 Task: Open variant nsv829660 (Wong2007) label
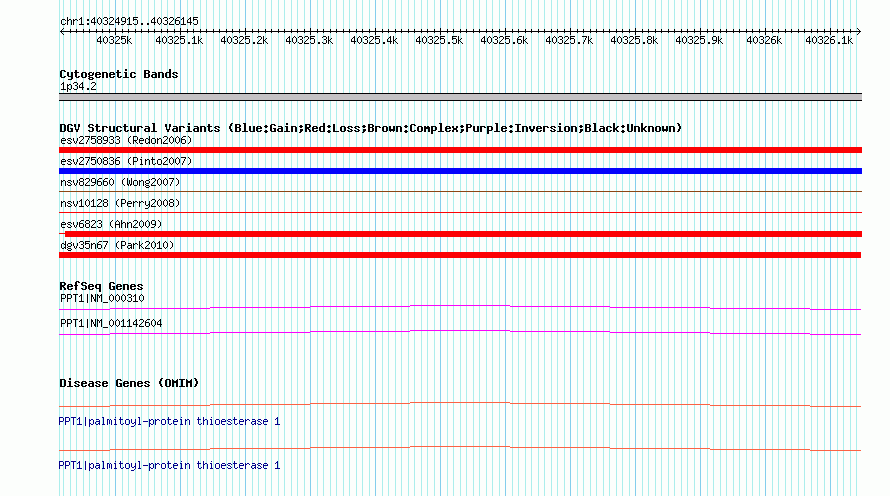120,182
